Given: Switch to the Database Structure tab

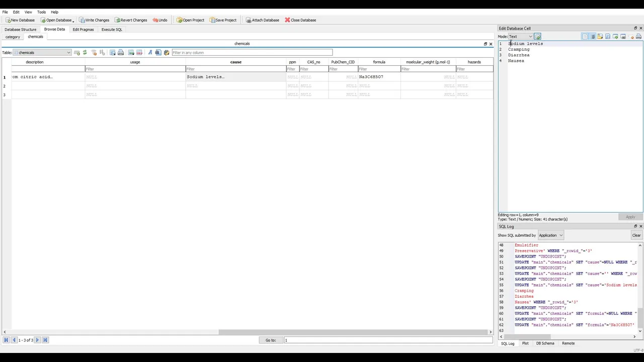Looking at the screenshot, I should point(20,30).
